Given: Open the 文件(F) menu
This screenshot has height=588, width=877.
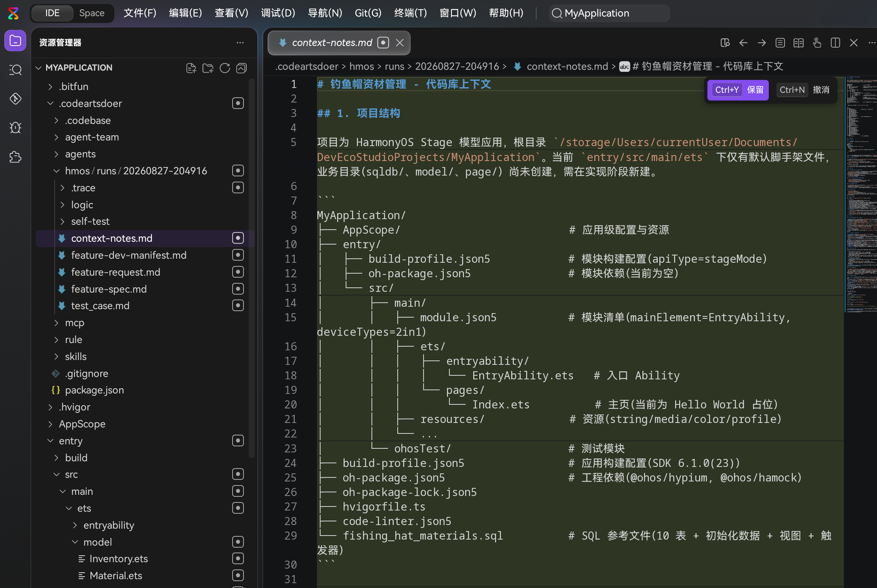Looking at the screenshot, I should (x=140, y=13).
